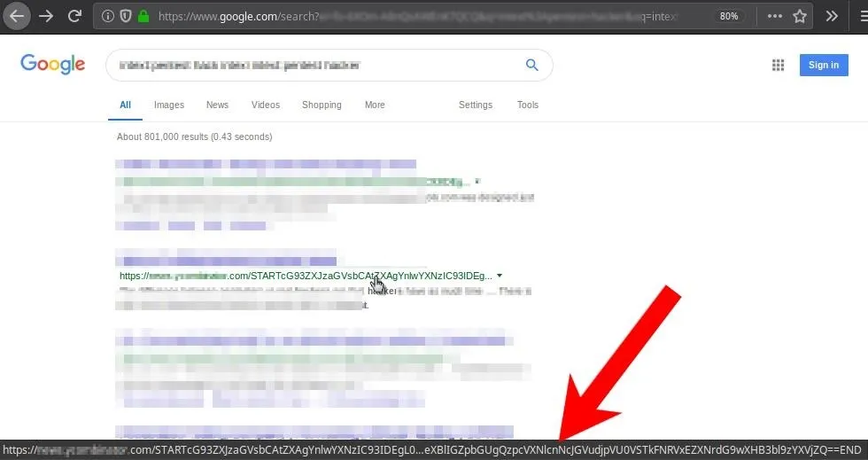Viewport: 868px width, 460px height.
Task: Bookmark this page with the star icon
Action: 800,17
